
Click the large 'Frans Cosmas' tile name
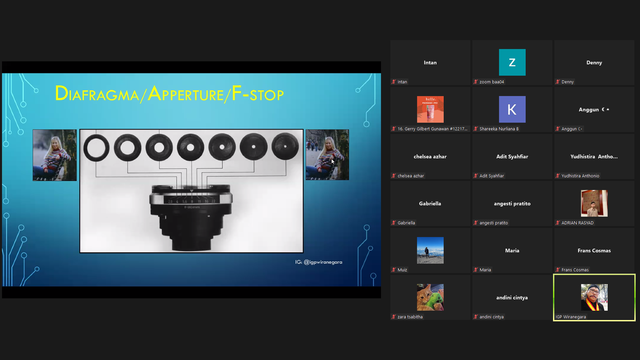[x=594, y=250]
